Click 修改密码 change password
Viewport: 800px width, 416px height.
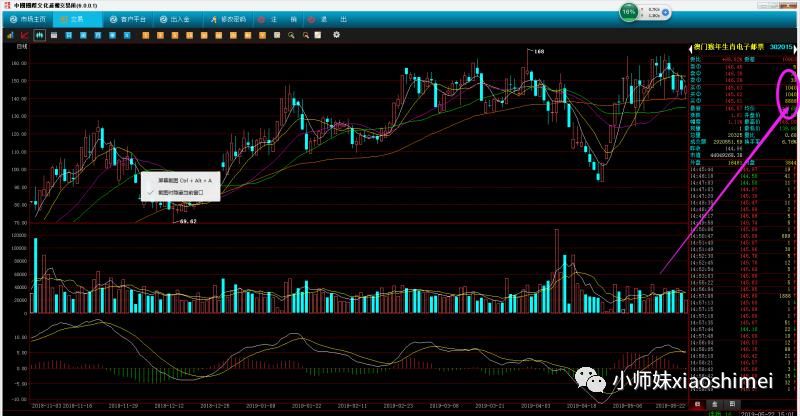(228, 19)
